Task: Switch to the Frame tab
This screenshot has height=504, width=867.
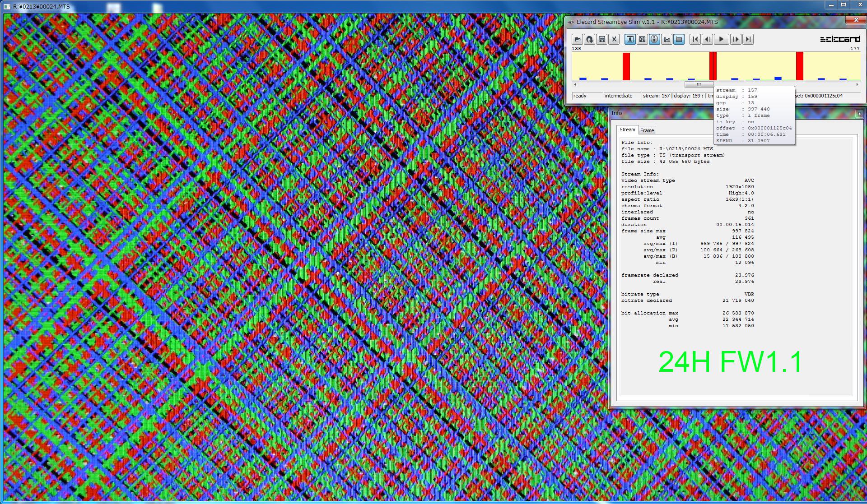Action: click(647, 130)
